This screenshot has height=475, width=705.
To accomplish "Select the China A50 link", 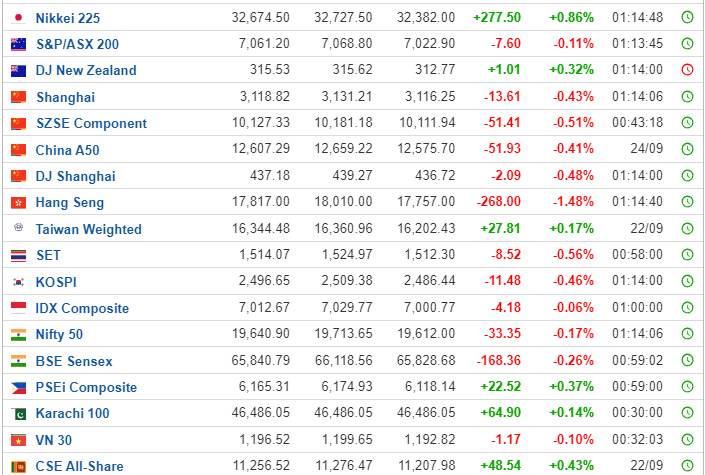I will point(67,150).
